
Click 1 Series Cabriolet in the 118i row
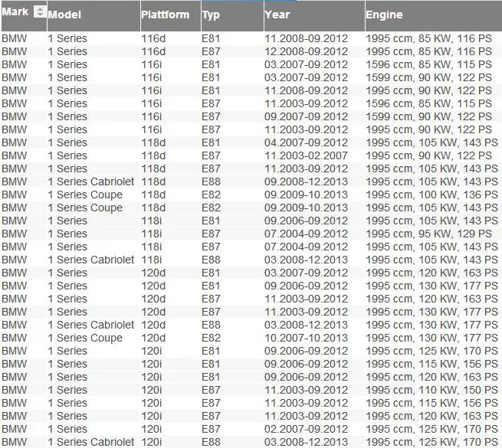91,260
